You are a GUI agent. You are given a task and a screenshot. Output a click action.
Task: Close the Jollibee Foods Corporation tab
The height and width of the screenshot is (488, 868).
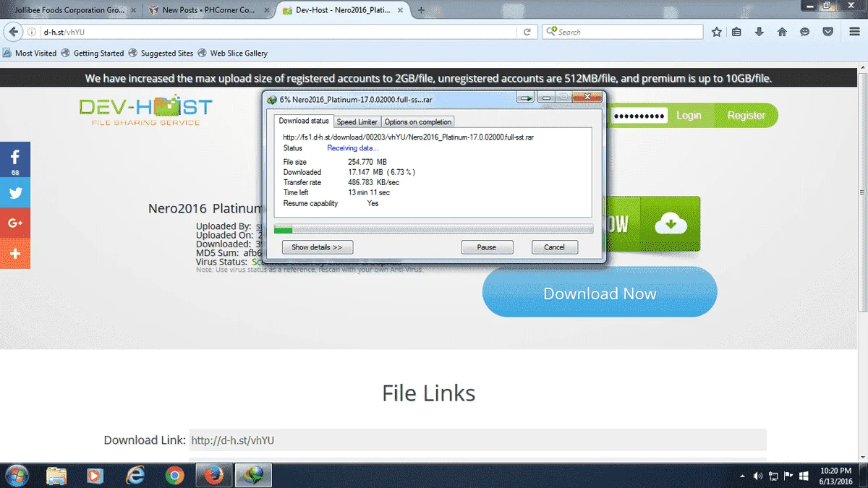point(132,10)
